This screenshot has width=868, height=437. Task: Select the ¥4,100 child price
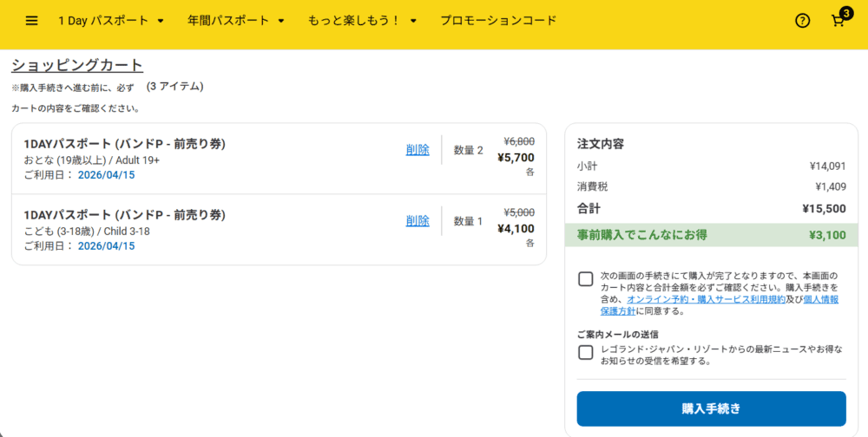click(x=516, y=228)
